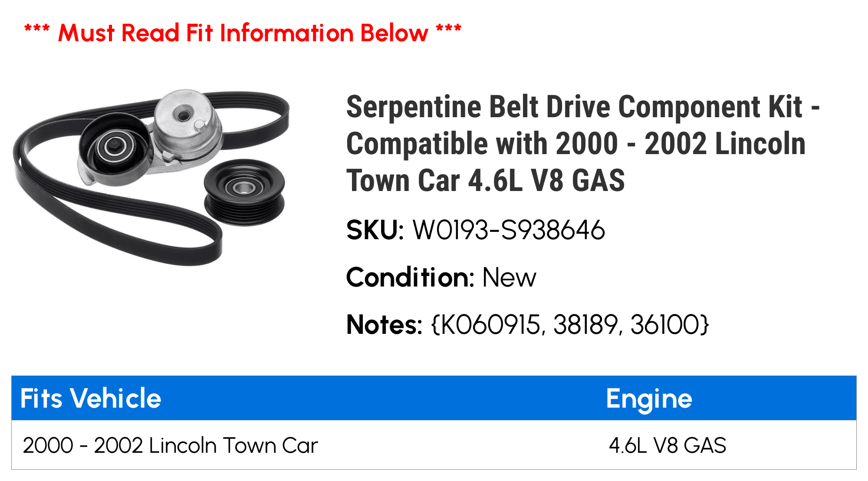The width and height of the screenshot is (868, 481).
Task: Click the SKU label
Action: point(375,230)
